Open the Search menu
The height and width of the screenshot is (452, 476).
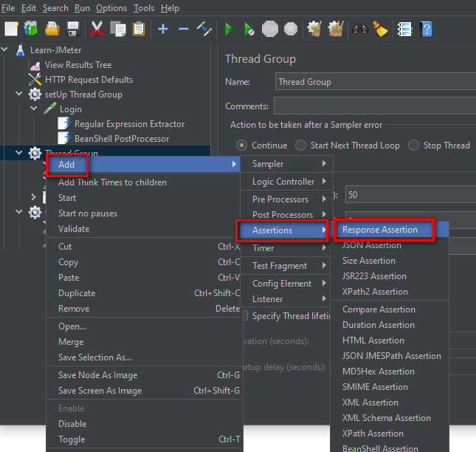(55, 8)
